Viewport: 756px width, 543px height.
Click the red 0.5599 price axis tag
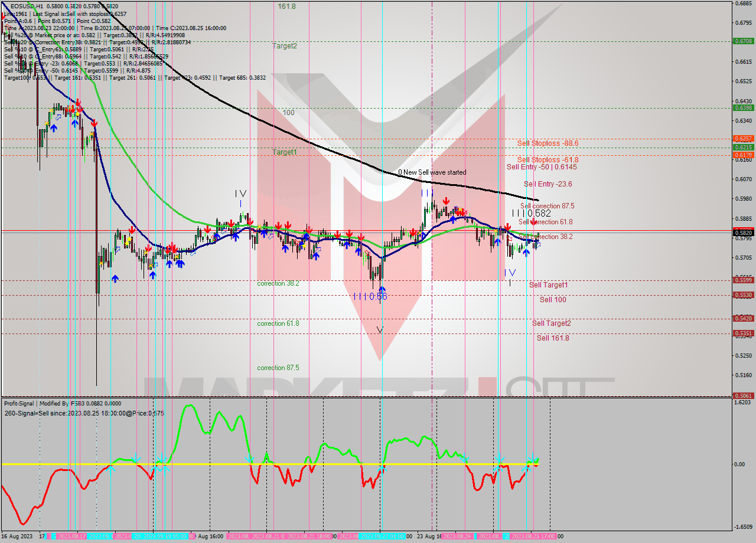pos(743,280)
